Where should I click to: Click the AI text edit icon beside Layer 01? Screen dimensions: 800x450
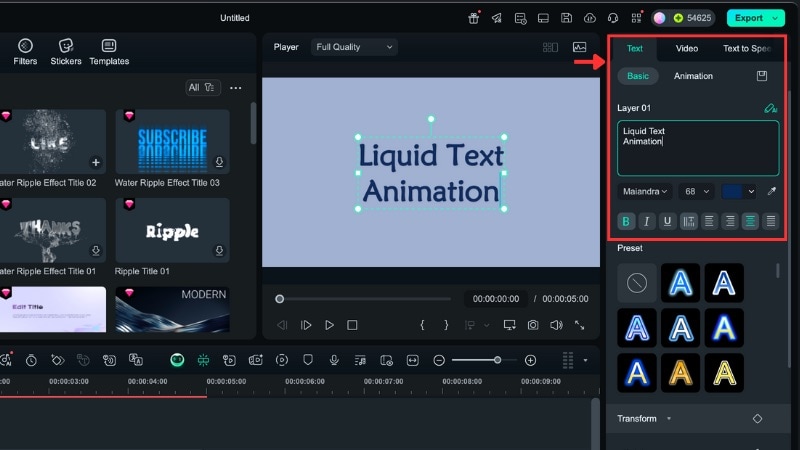point(770,108)
